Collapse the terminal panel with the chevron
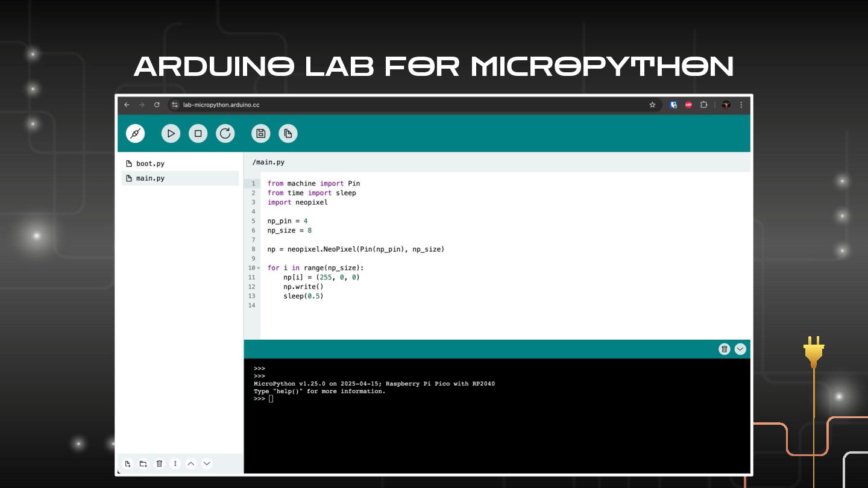The width and height of the screenshot is (868, 488). (x=740, y=349)
